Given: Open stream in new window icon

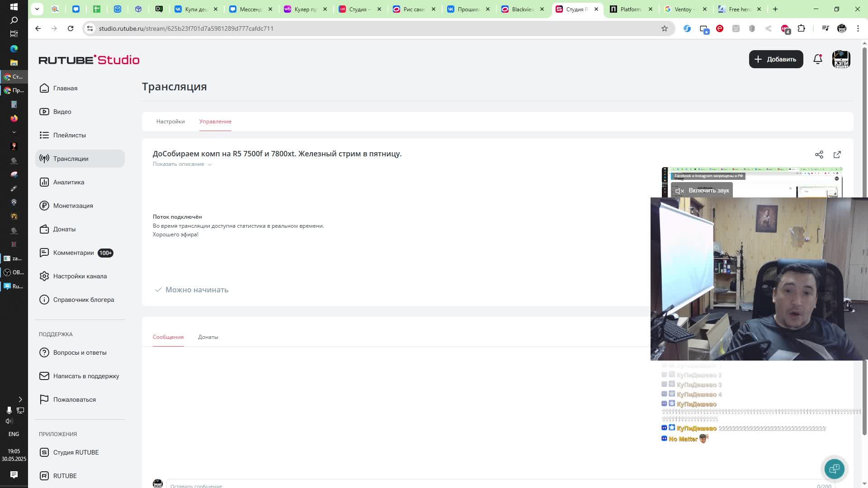Looking at the screenshot, I should click(x=837, y=155).
